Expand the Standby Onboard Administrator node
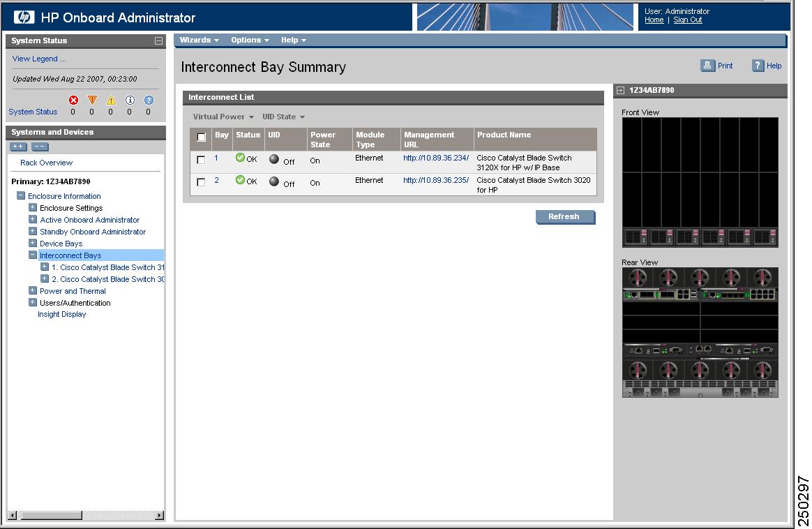The width and height of the screenshot is (812, 529). coord(33,232)
